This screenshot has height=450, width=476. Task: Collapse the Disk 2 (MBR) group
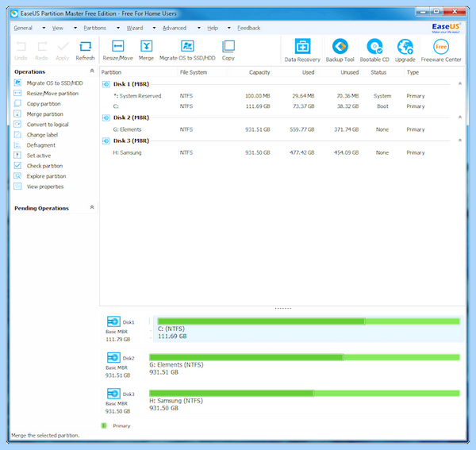460,117
